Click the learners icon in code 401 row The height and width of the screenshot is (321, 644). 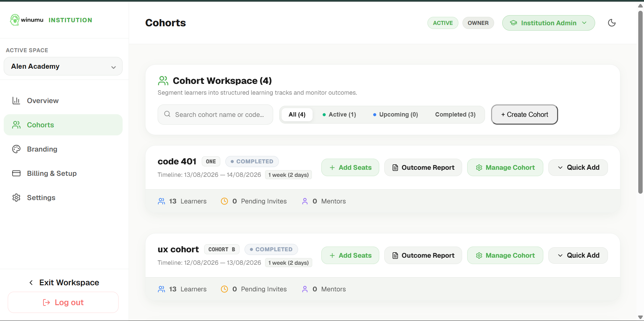[161, 201]
